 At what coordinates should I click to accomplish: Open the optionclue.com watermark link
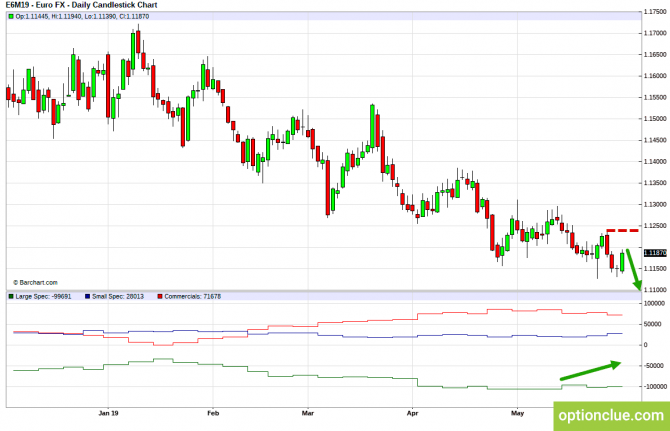click(x=611, y=414)
